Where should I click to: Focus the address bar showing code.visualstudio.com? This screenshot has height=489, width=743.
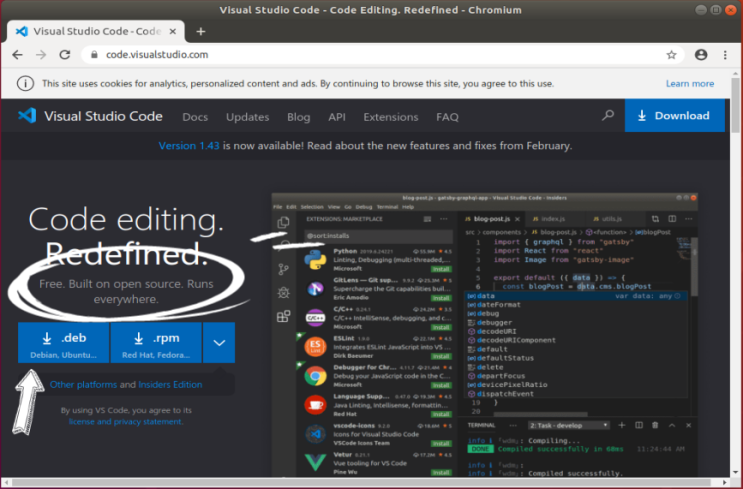coord(383,55)
